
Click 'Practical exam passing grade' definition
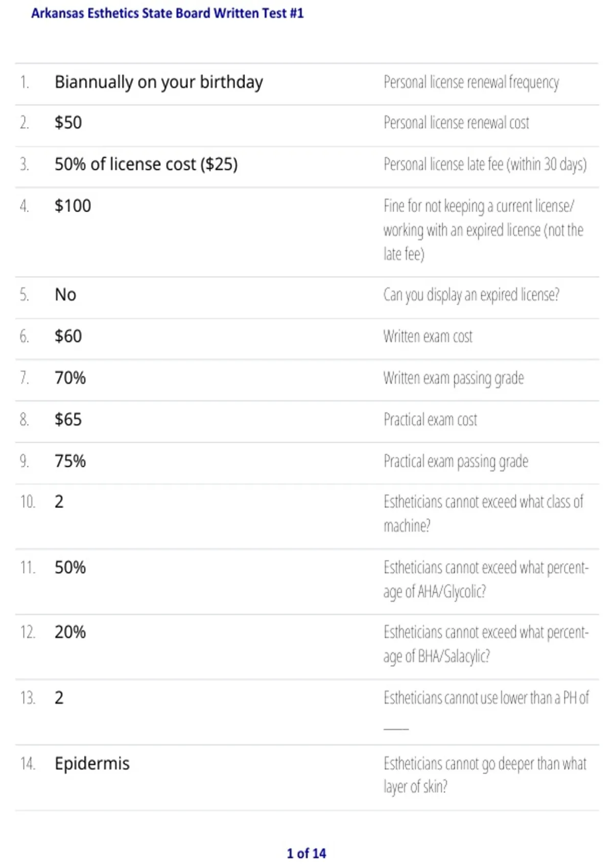[456, 462]
